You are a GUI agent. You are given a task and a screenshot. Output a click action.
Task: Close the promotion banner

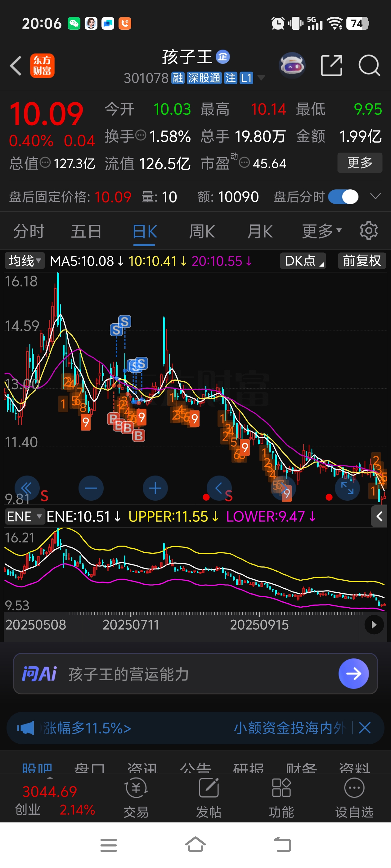pyautogui.click(x=365, y=728)
